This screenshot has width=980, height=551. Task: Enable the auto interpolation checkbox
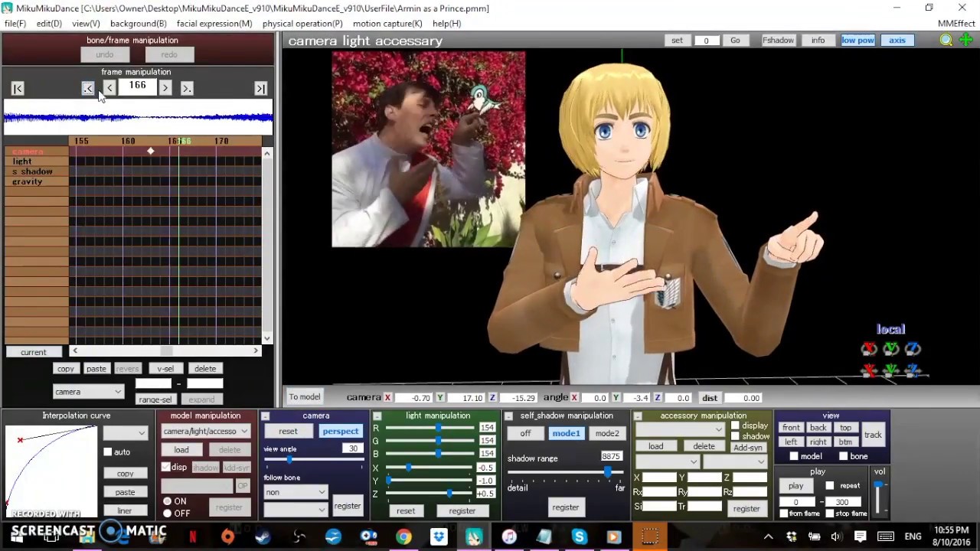click(108, 452)
